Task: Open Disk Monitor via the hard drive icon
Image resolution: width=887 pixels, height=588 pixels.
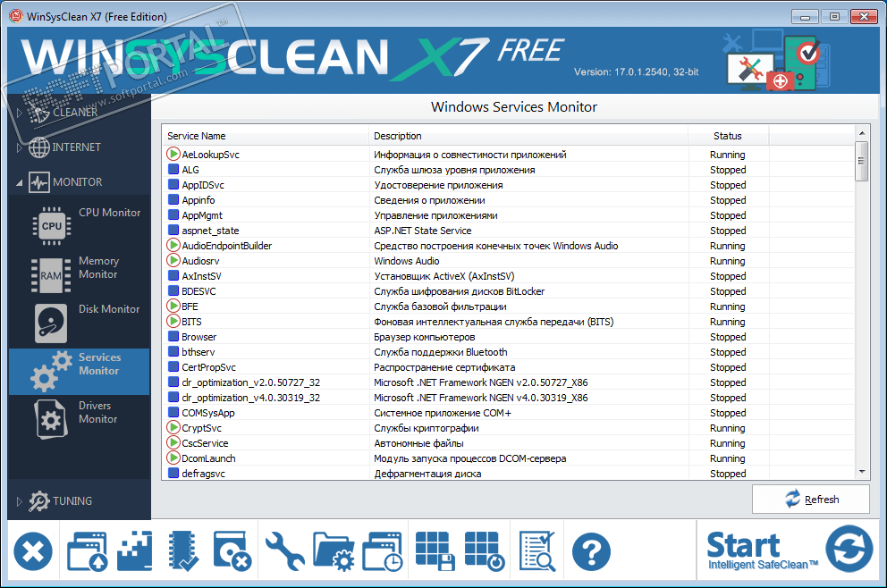Action: click(x=51, y=323)
